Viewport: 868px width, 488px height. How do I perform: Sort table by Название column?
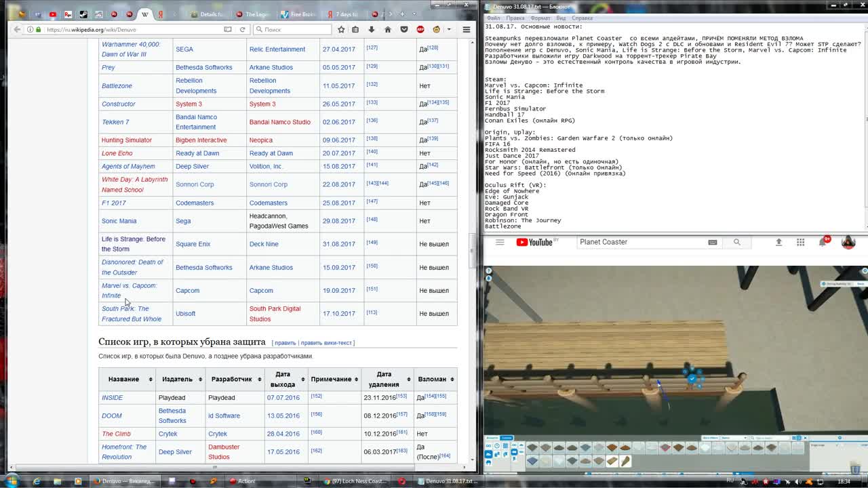click(x=127, y=379)
